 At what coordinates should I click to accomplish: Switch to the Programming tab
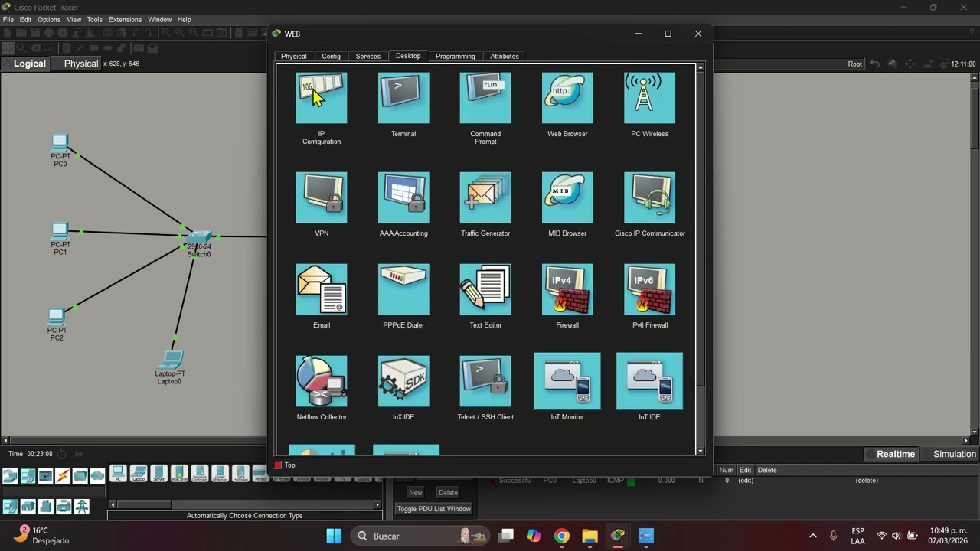[456, 56]
